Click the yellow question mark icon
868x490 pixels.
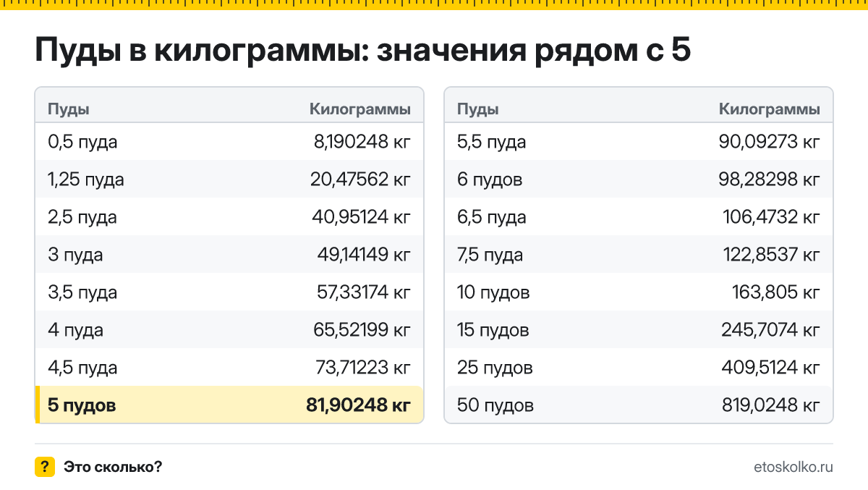45,467
